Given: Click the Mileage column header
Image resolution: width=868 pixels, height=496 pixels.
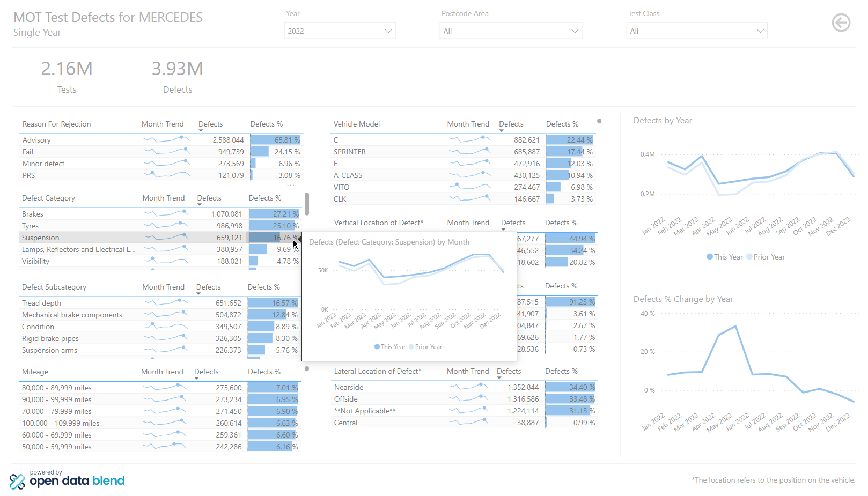Looking at the screenshot, I should (x=35, y=372).
